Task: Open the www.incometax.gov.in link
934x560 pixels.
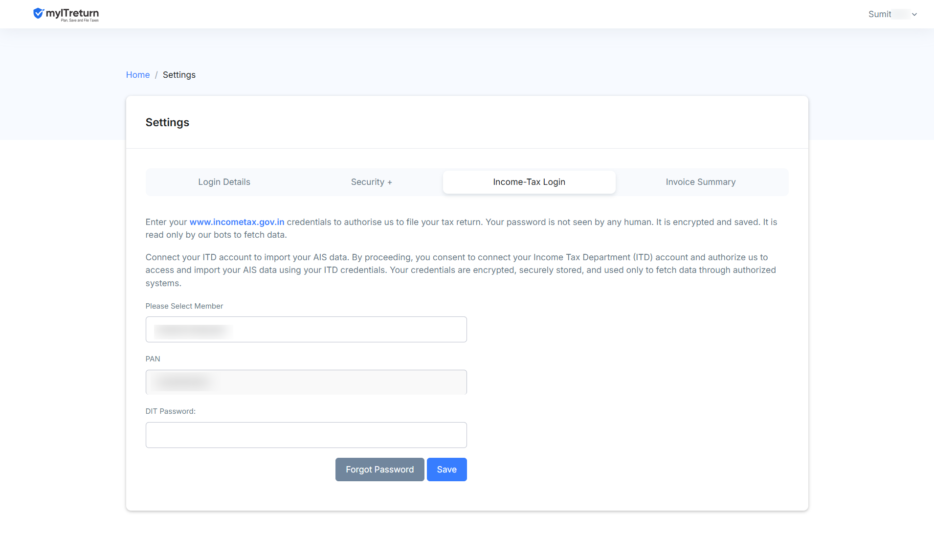Action: pos(237,222)
